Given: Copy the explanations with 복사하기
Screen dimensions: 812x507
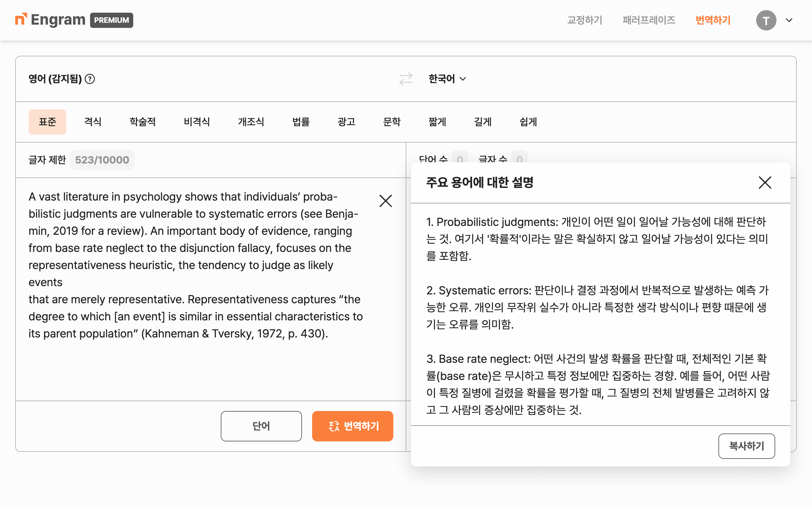Looking at the screenshot, I should click(x=746, y=446).
